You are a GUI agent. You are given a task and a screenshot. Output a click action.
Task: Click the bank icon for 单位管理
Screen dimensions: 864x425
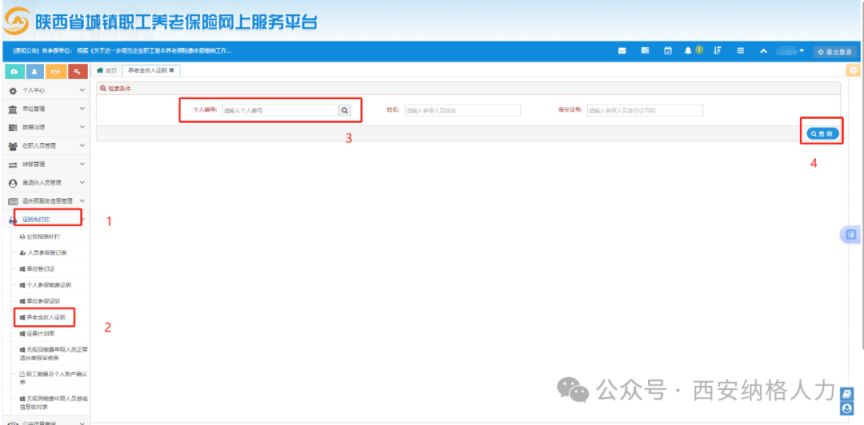12,109
